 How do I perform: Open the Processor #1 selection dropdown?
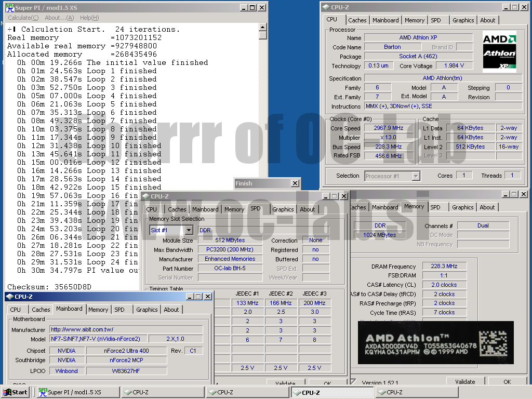pos(416,176)
